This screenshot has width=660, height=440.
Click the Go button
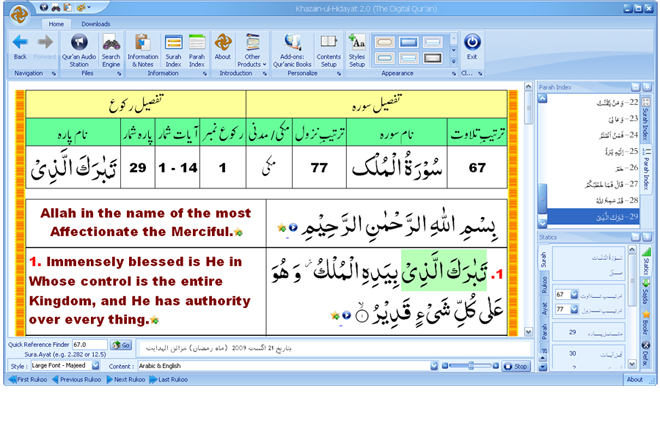[121, 345]
